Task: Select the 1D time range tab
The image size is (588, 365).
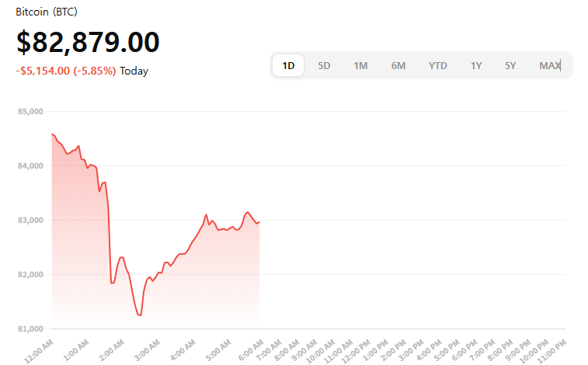Action: (x=288, y=66)
